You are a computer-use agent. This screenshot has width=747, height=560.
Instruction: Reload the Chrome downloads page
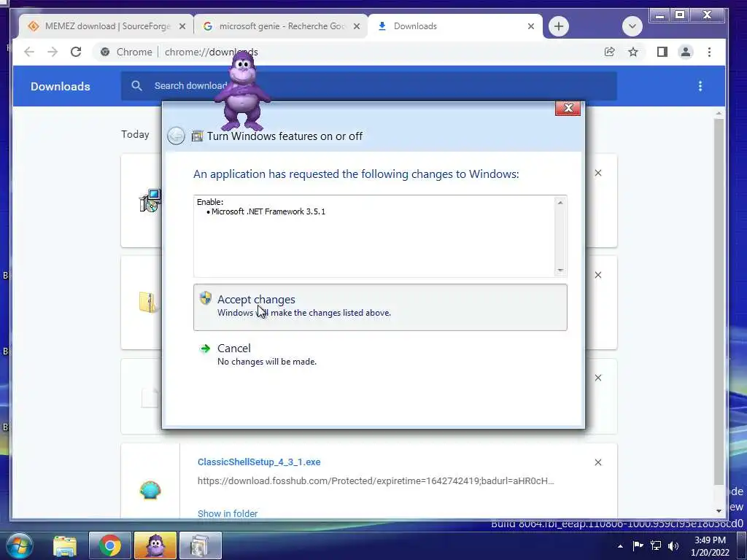(76, 52)
